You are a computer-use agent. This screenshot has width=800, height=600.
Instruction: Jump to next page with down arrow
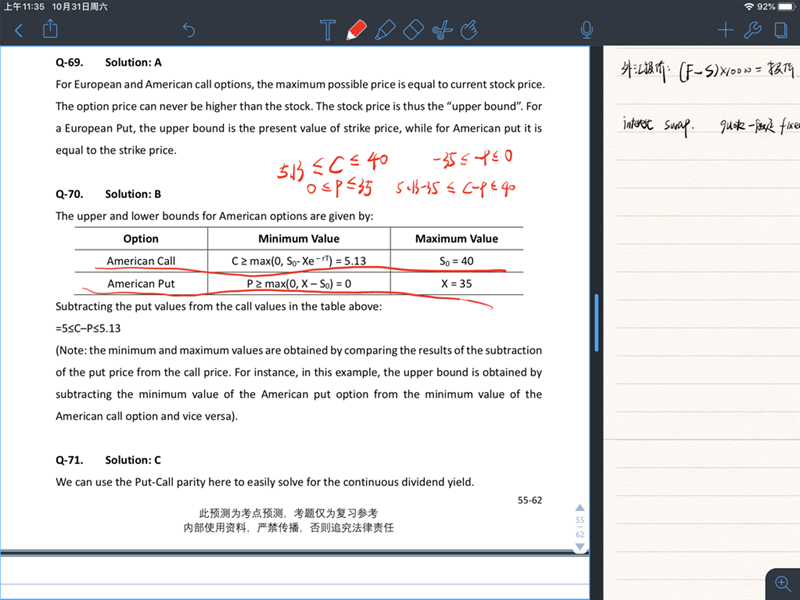(579, 547)
